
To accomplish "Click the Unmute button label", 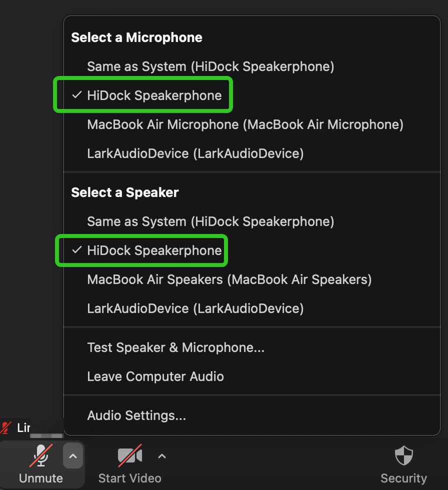I will pyautogui.click(x=41, y=478).
